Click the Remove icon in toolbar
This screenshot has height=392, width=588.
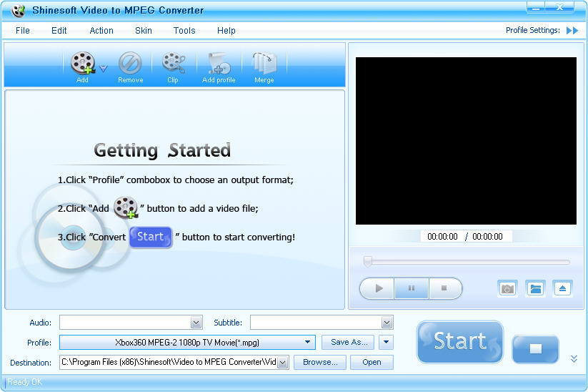coord(130,64)
